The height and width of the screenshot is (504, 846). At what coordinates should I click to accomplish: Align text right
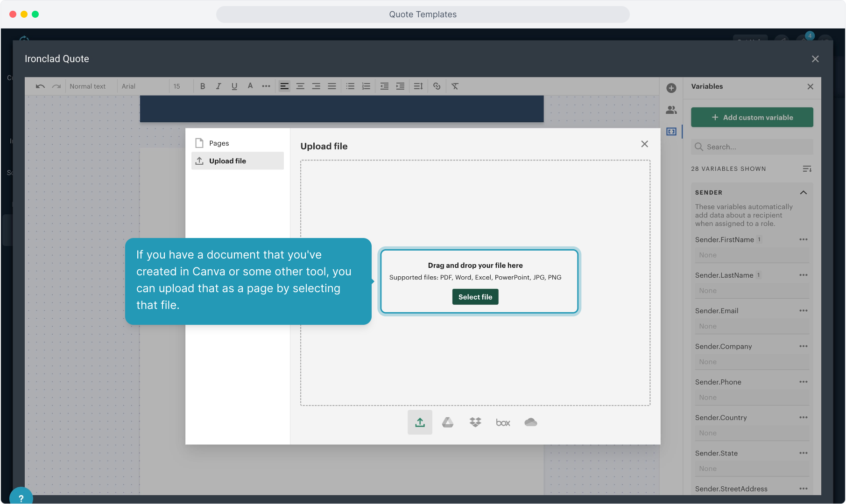316,86
